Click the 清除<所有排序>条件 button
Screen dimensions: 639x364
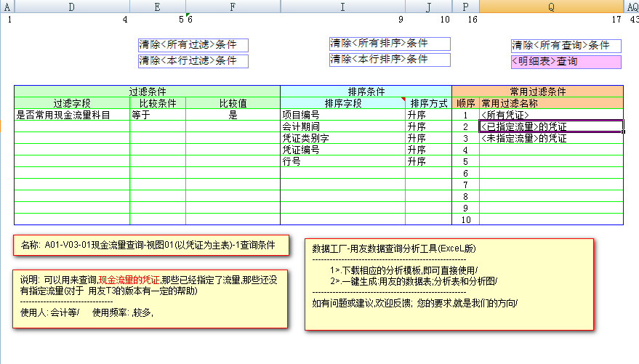click(389, 44)
